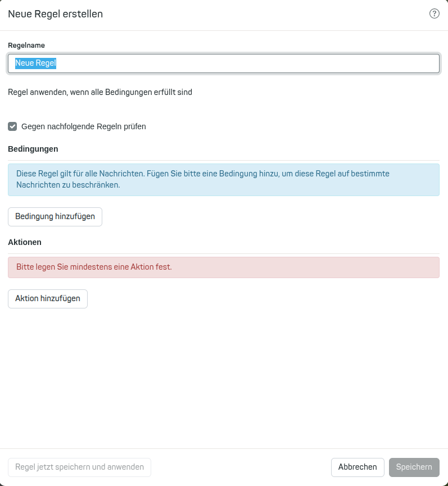Click the Speichern button
Screen dimensions: 448x486
click(414, 467)
